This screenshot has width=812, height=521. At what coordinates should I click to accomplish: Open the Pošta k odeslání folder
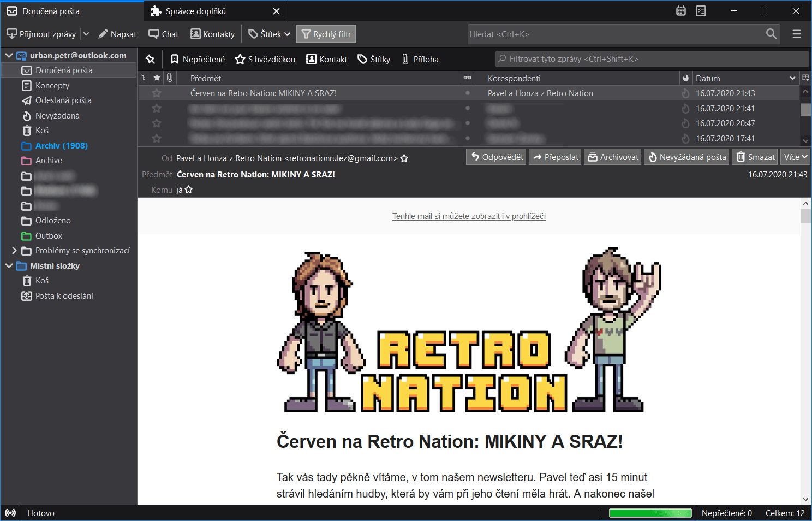pos(64,296)
